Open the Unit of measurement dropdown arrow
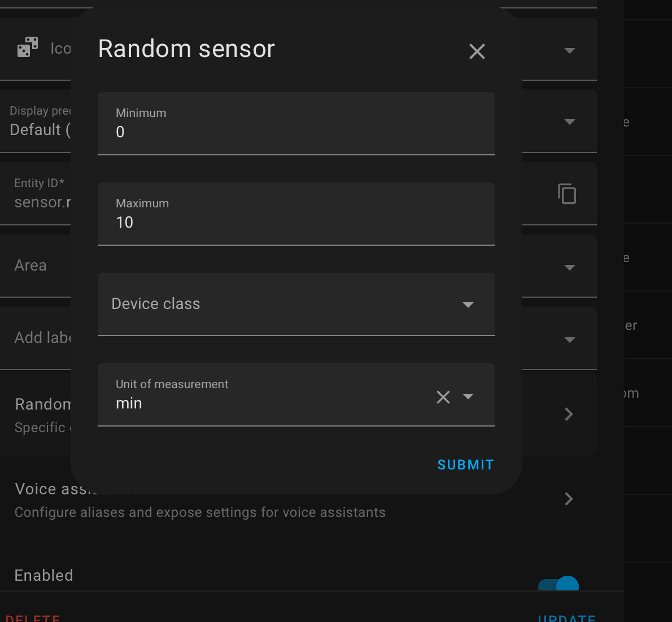Screen dimensions: 672x622 468,397
